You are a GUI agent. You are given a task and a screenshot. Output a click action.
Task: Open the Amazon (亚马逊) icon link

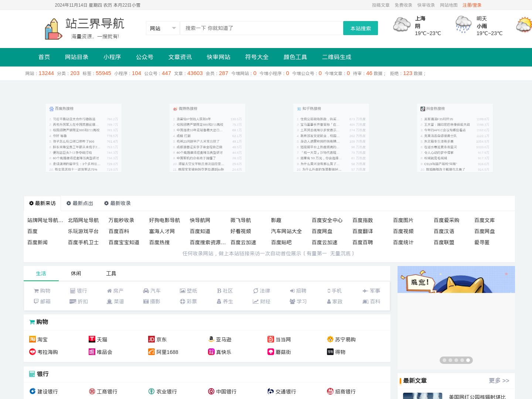[x=211, y=339]
